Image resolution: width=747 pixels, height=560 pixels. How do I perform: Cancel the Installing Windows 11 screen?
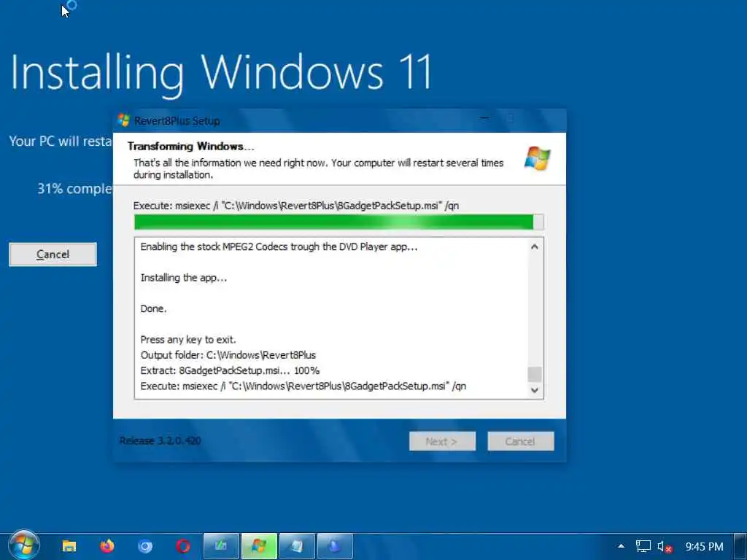[53, 254]
